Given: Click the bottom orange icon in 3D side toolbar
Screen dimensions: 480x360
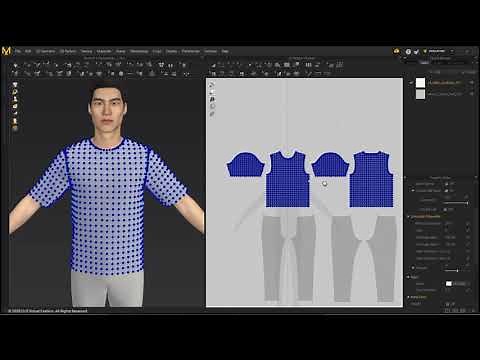Looking at the screenshot, I should coord(15,128).
